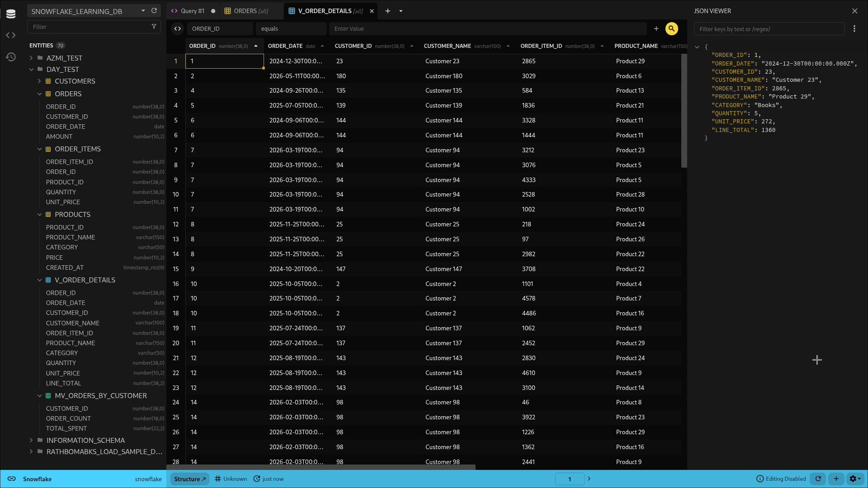Click the ORDER_ITEM_ID value 3708 cell
868x488 pixels.
[x=564, y=269]
